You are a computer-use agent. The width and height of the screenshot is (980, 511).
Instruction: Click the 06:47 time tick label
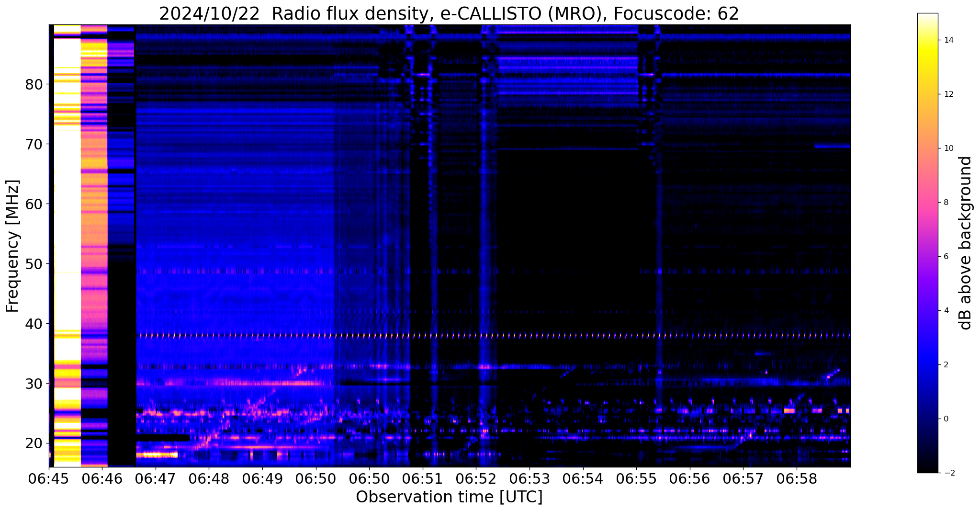pos(156,477)
